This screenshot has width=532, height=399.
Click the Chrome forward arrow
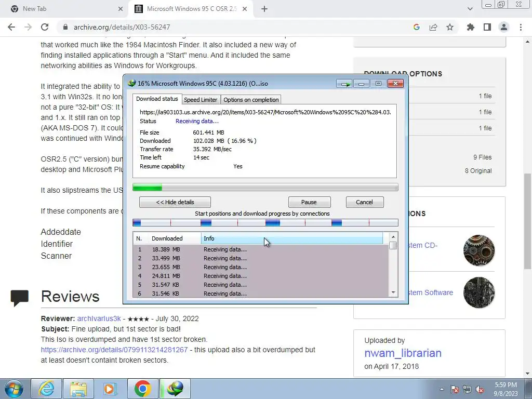click(28, 27)
